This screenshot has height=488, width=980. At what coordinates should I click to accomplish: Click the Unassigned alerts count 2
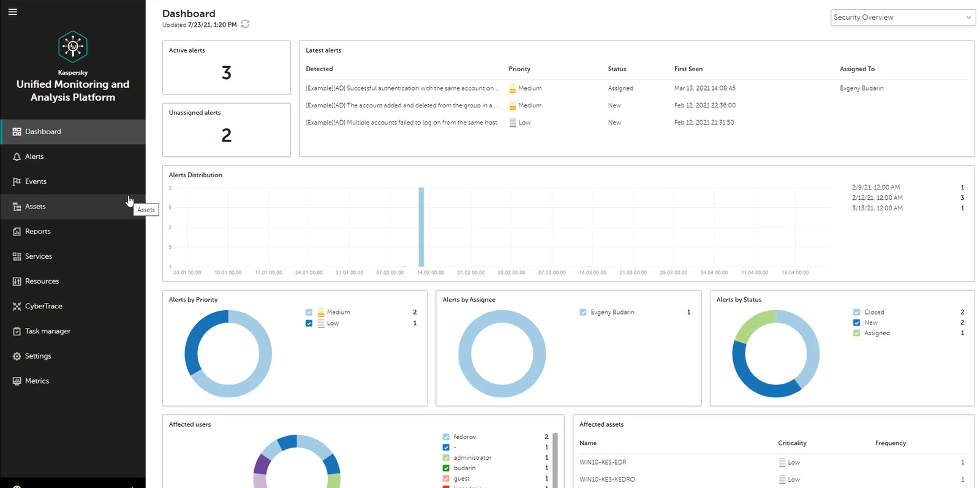[x=227, y=135]
